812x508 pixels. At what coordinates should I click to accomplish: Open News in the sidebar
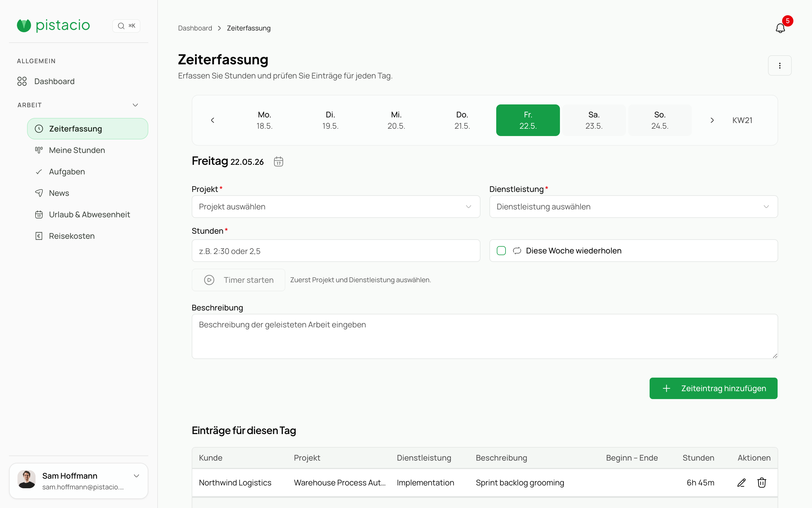click(88, 193)
